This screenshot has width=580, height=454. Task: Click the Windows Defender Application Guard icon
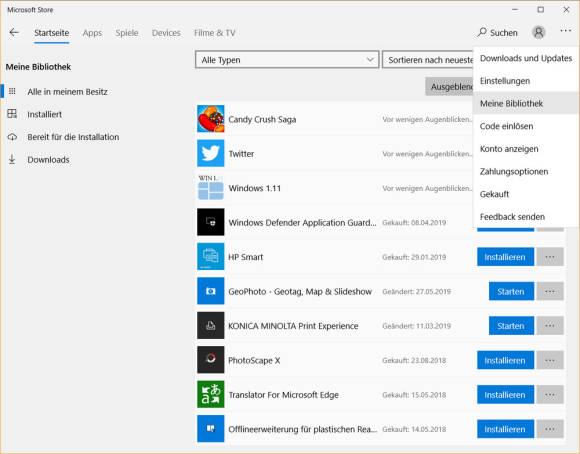coord(210,222)
